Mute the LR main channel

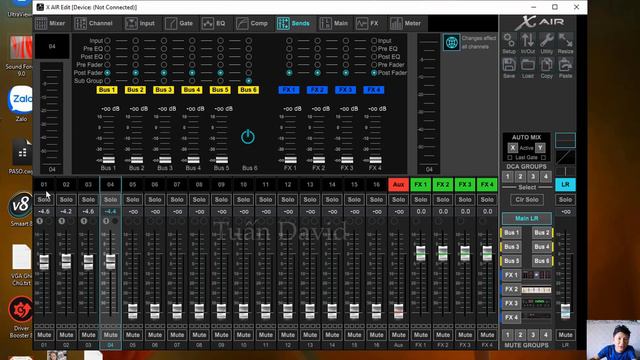(565, 335)
